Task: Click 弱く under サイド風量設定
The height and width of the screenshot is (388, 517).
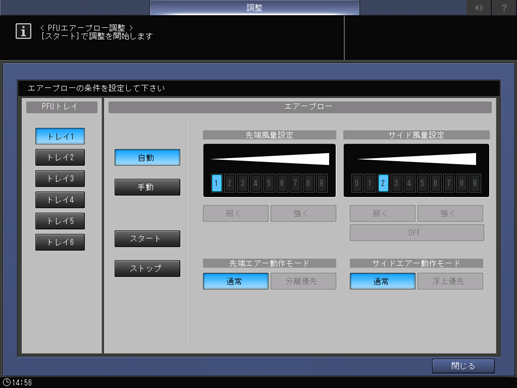Action: [383, 214]
